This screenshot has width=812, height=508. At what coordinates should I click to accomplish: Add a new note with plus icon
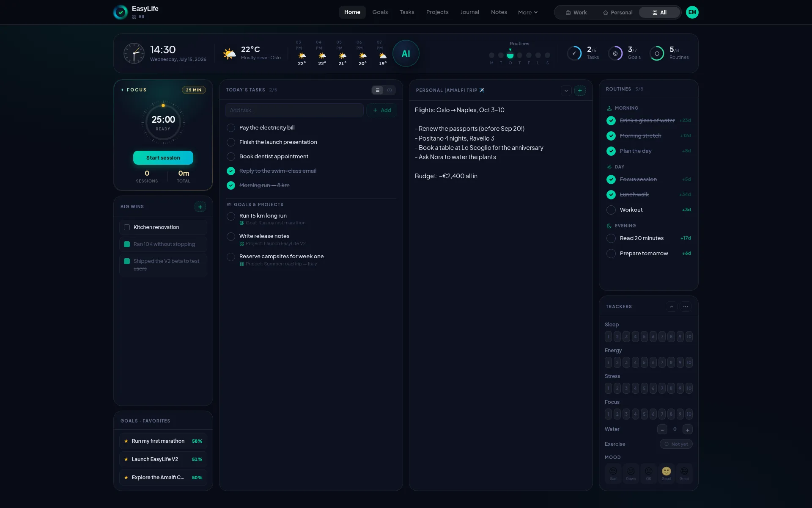[x=580, y=90]
